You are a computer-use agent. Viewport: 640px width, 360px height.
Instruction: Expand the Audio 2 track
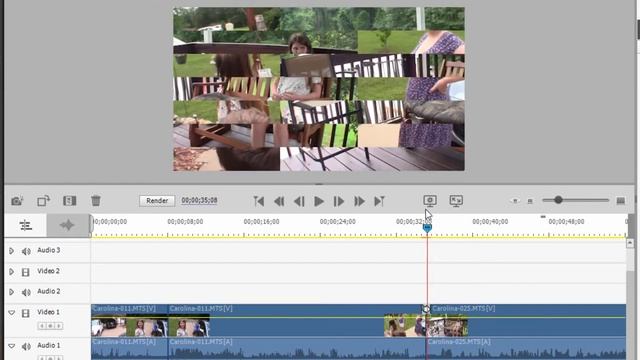pos(11,292)
